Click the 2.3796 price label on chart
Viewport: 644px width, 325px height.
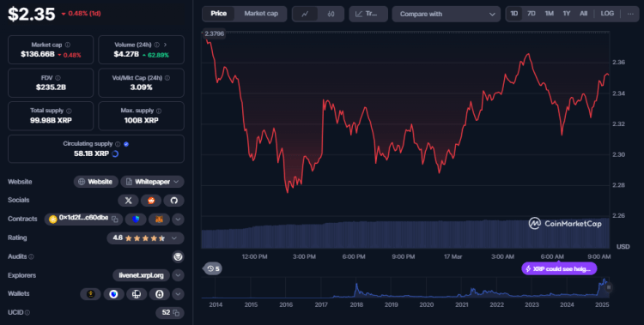[215, 33]
